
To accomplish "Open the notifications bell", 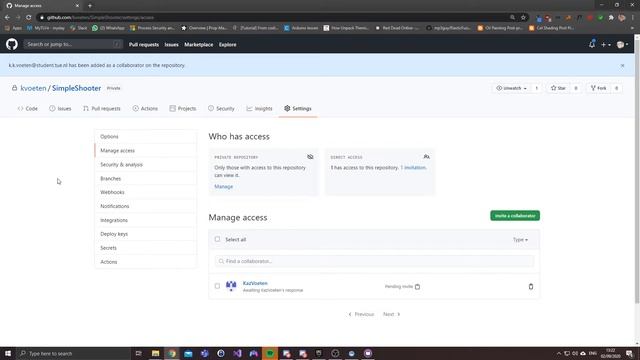I will point(592,44).
